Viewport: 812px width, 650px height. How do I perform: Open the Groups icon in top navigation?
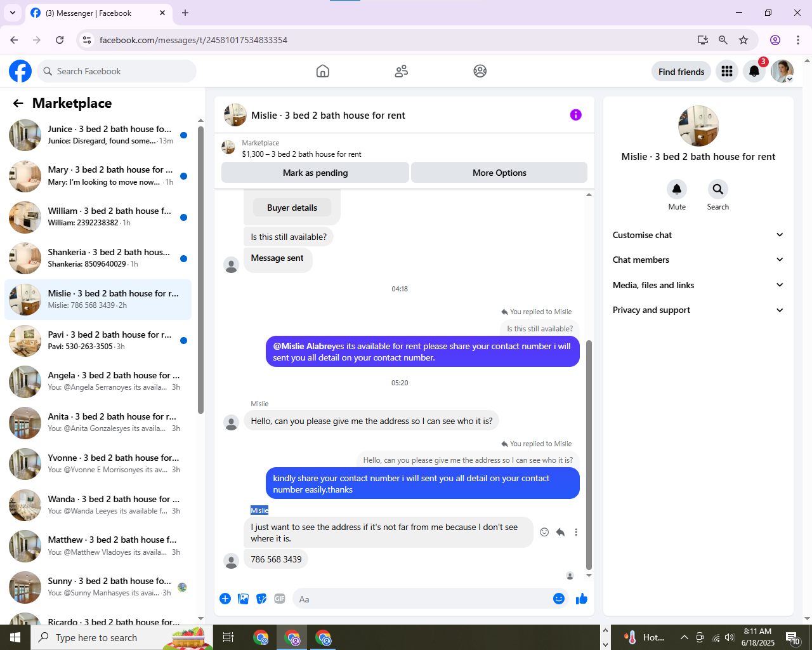click(480, 71)
